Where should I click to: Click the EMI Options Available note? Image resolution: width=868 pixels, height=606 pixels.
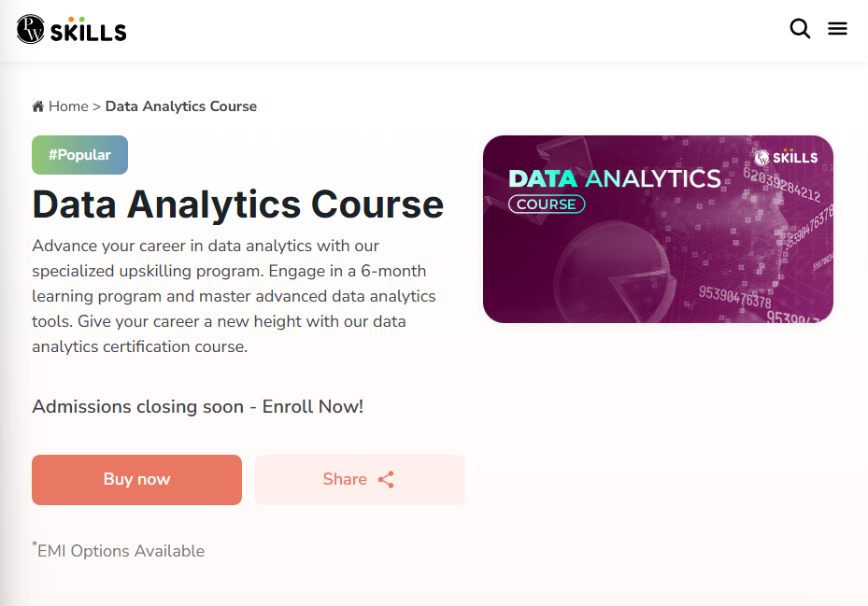[121, 551]
